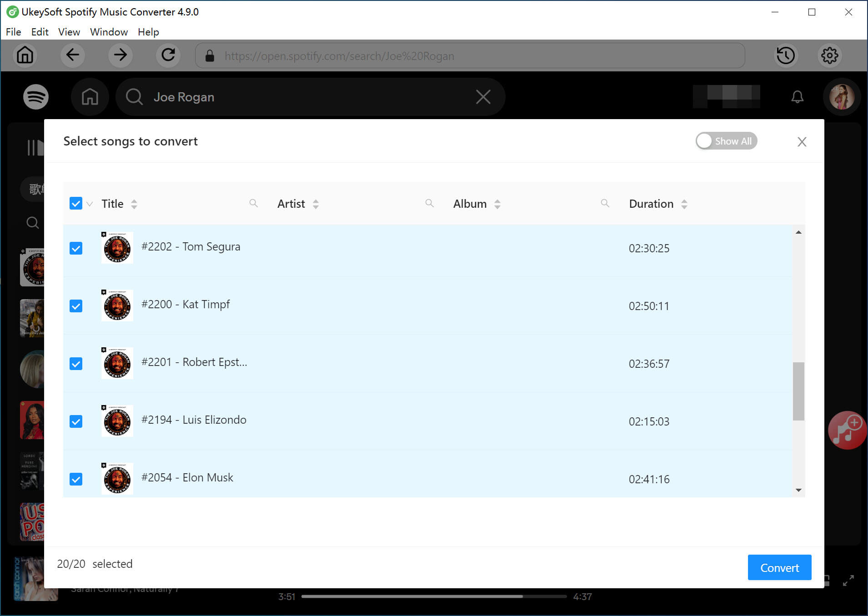The width and height of the screenshot is (868, 616).
Task: Click duration 02:15:03 cell
Action: [649, 421]
